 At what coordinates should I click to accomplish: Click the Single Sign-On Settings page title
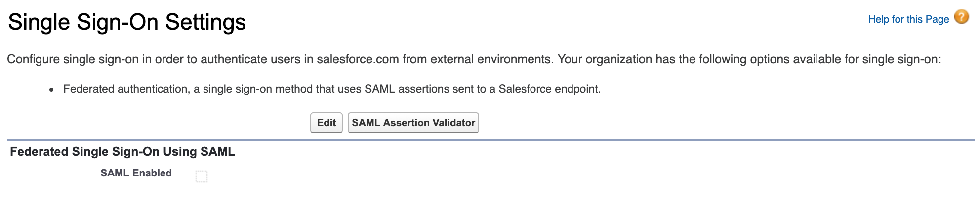pyautogui.click(x=127, y=22)
